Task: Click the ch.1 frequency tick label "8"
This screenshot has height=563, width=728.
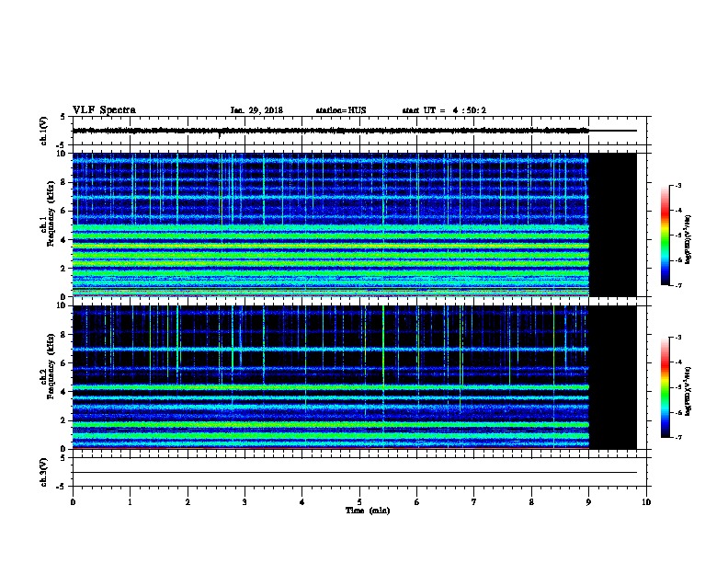Action: pos(63,182)
